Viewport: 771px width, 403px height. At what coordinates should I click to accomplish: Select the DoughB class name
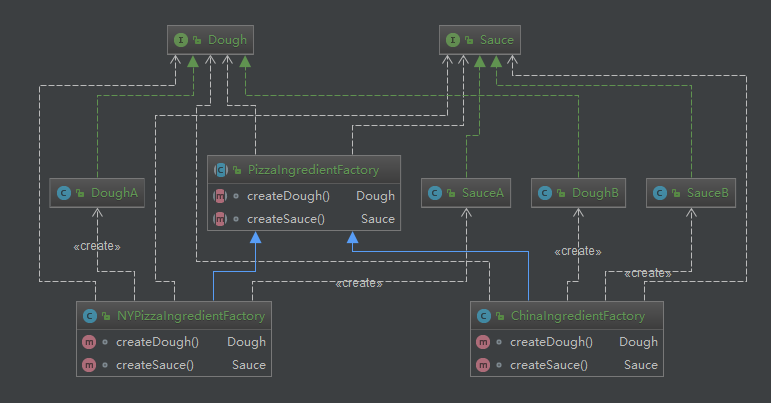click(x=595, y=193)
